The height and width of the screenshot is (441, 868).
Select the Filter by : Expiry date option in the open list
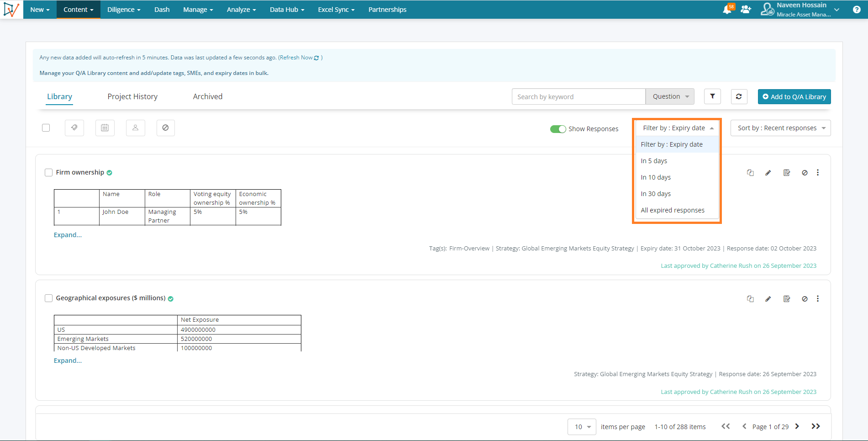(677, 144)
